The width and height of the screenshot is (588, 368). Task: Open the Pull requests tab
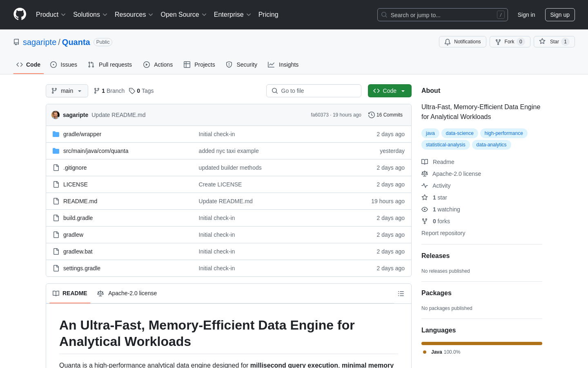[110, 65]
